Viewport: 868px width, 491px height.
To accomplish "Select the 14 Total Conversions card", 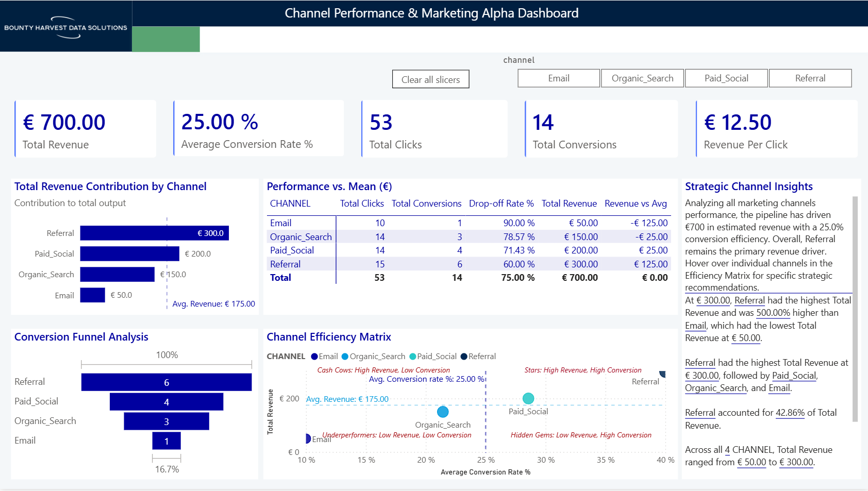I will [x=601, y=129].
